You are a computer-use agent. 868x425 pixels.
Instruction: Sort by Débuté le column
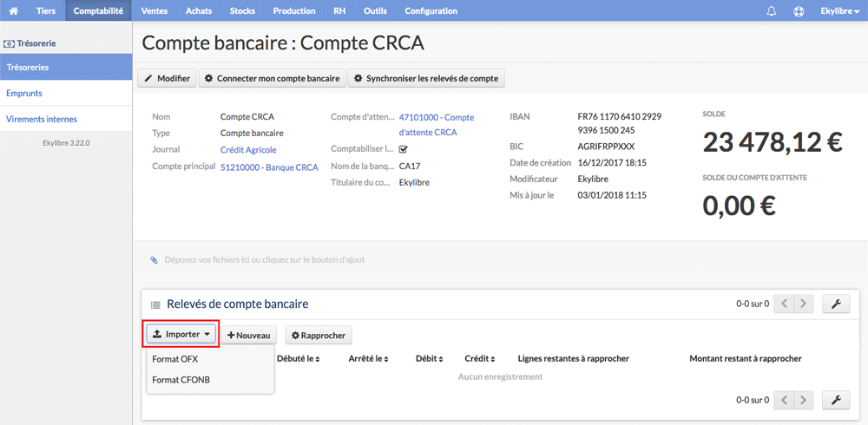click(x=299, y=358)
